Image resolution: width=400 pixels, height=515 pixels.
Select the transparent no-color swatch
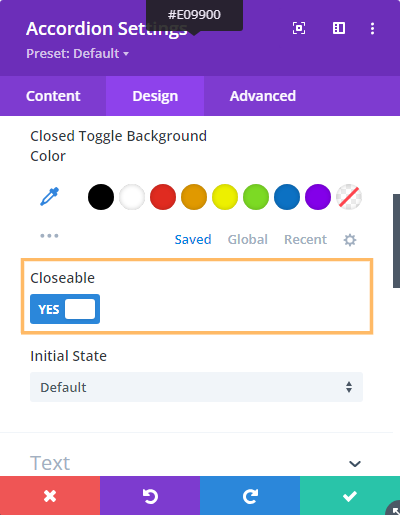349,197
